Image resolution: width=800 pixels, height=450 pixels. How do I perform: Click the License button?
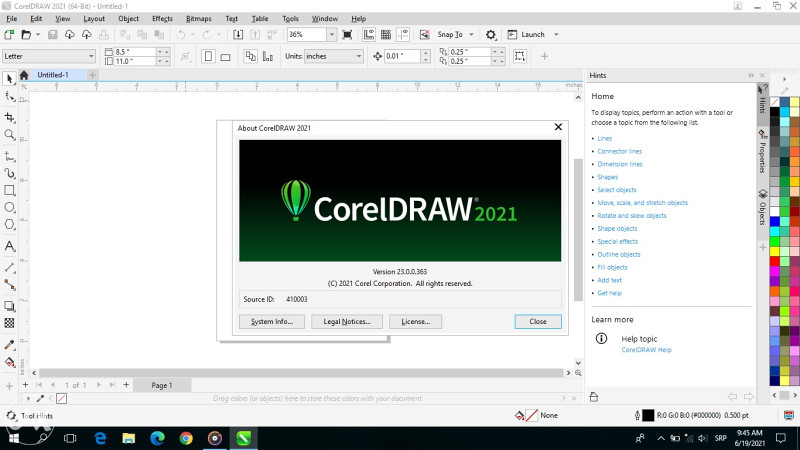pos(415,321)
